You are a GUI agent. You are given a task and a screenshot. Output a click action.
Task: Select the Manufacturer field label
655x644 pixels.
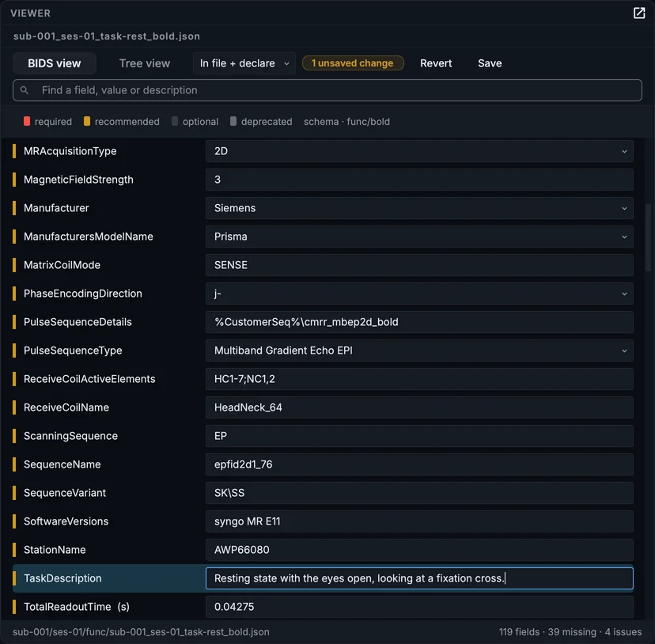point(56,208)
